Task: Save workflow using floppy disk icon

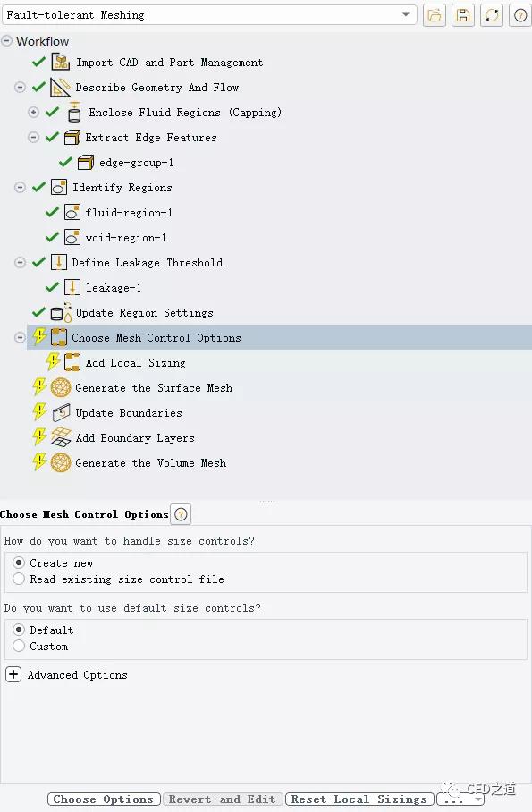Action: [462, 15]
